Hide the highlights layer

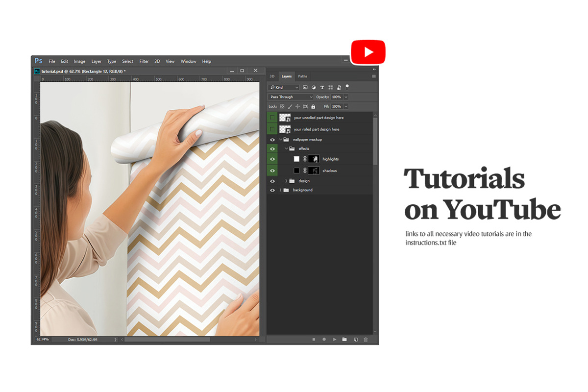(272, 159)
